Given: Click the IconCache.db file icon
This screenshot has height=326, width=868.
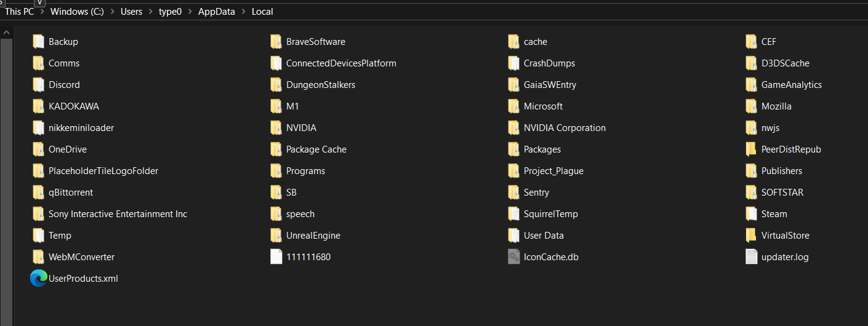Looking at the screenshot, I should (x=514, y=257).
